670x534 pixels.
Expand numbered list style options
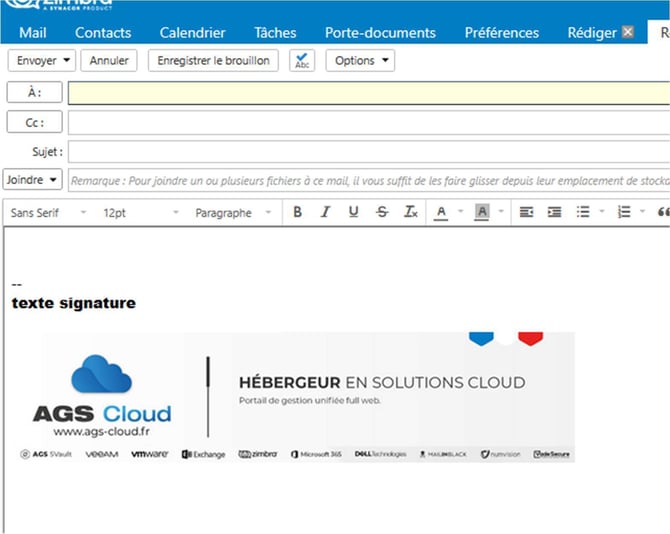point(642,211)
